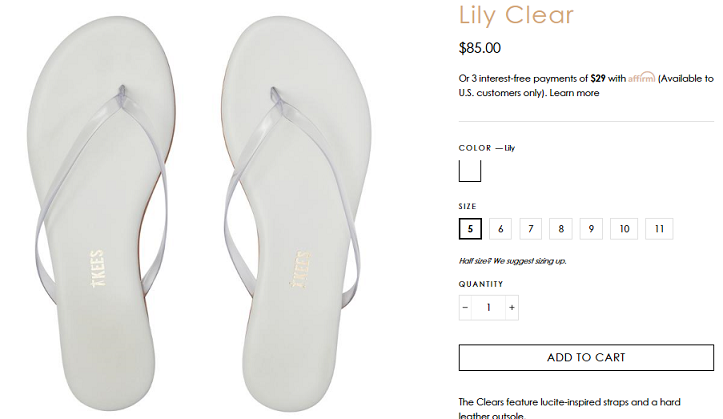Image resolution: width=723 pixels, height=419 pixels.
Task: Click the right sandal product image
Action: pyautogui.click(x=295, y=212)
